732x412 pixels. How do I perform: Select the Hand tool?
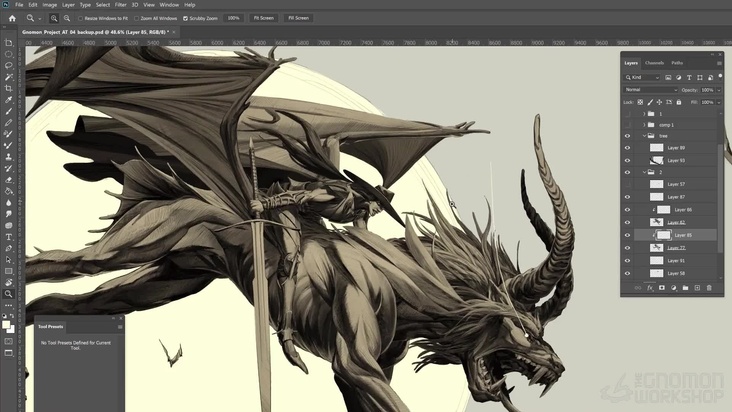tap(8, 282)
